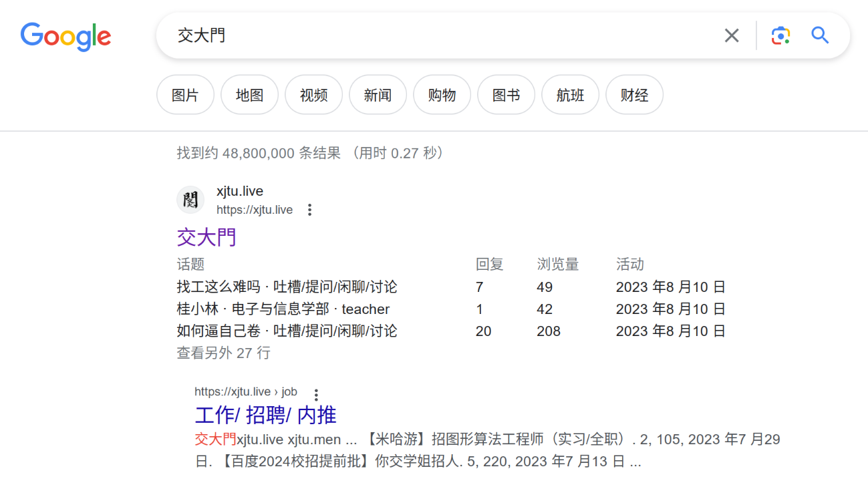Screen dimensions: 868x489
Task: Click the xjtu.live site favicon
Action: (x=190, y=200)
